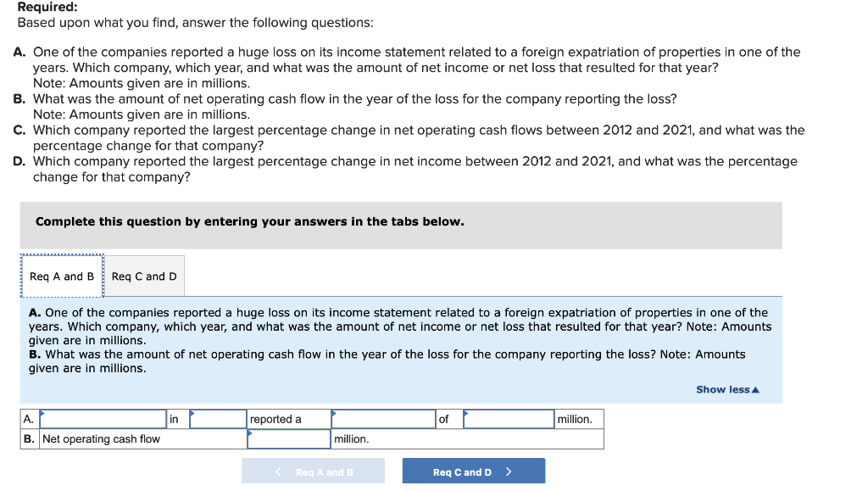Image resolution: width=868 pixels, height=491 pixels.
Task: Select row label B in the answer table
Action: [x=28, y=438]
